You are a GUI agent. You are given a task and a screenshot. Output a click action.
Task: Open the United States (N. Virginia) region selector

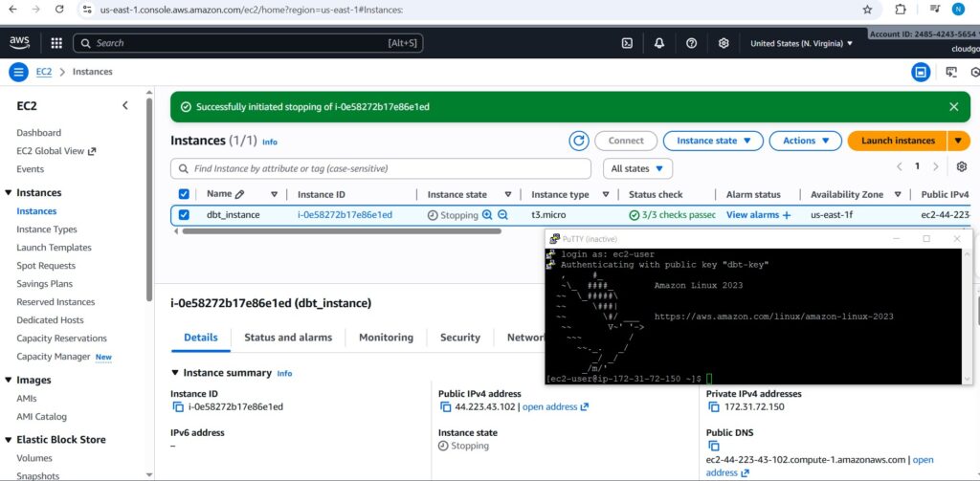click(801, 43)
